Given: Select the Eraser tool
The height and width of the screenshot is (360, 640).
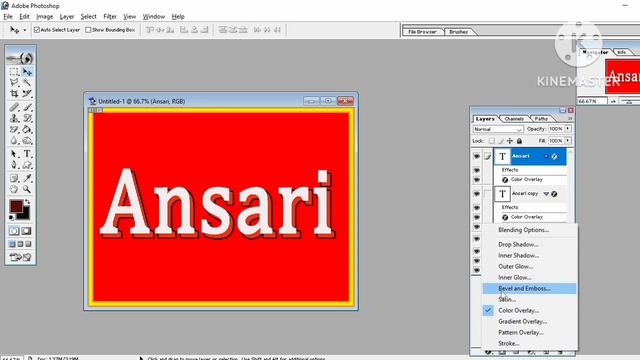Looking at the screenshot, I should point(14,129).
